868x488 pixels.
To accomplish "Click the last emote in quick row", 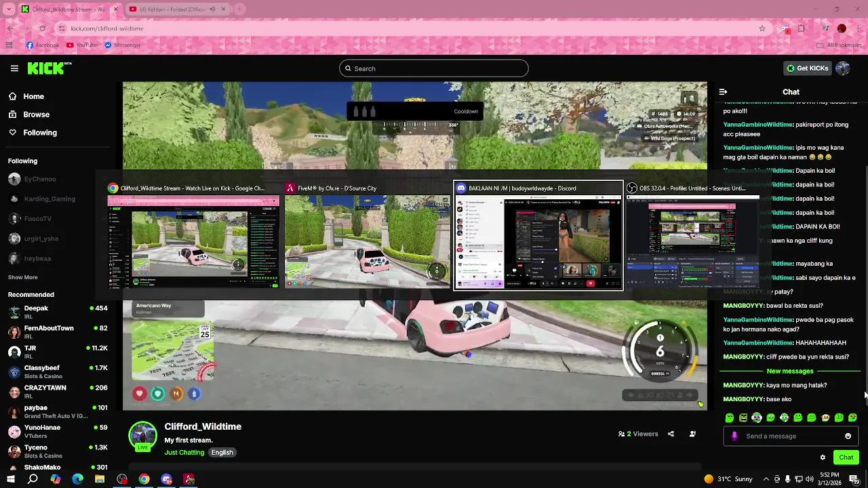I will (852, 418).
